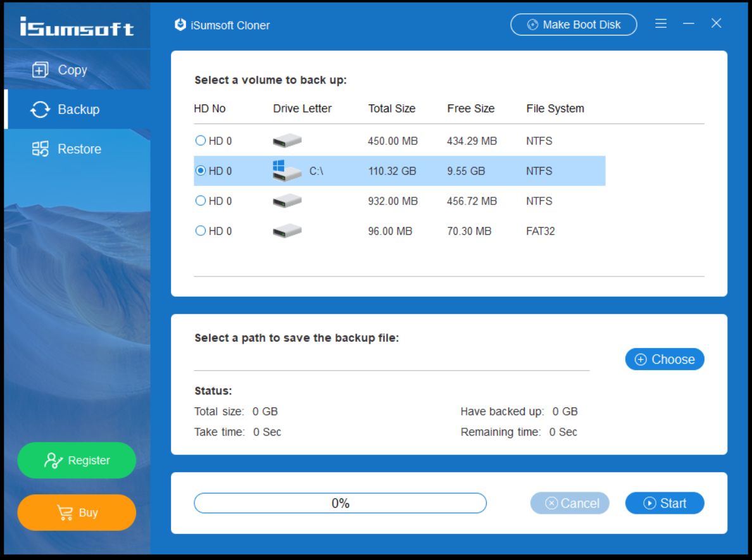Click the iSumsoft brand logo
Screen dimensions: 752x560
coord(77,27)
